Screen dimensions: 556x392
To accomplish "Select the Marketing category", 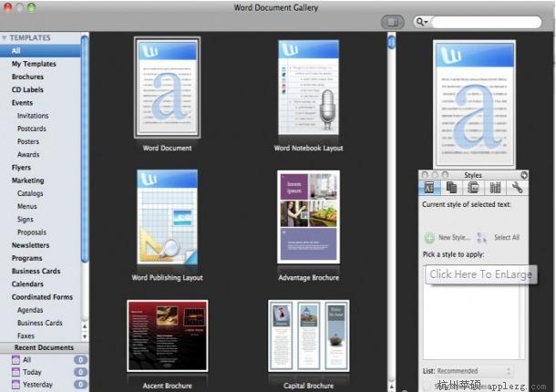I will [x=27, y=181].
